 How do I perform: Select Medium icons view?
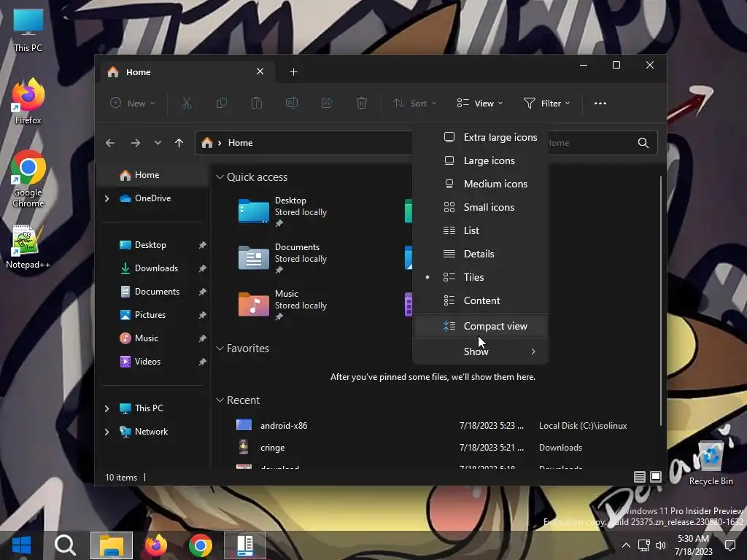pyautogui.click(x=480, y=184)
